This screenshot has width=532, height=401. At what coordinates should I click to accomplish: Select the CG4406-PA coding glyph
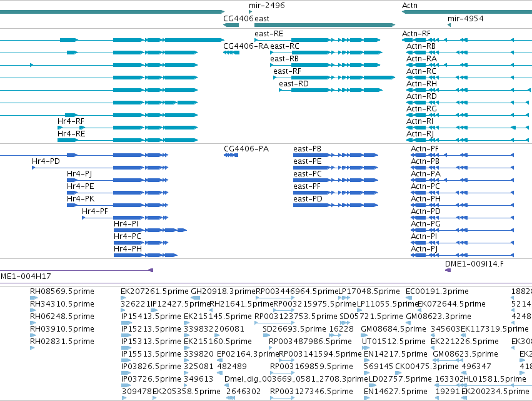[231, 155]
